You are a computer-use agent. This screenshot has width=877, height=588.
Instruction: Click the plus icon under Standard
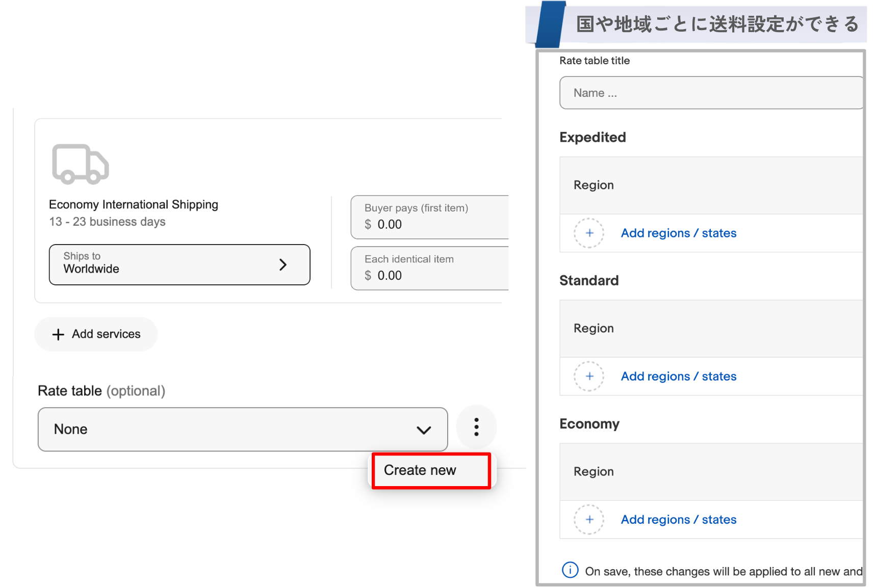click(589, 376)
